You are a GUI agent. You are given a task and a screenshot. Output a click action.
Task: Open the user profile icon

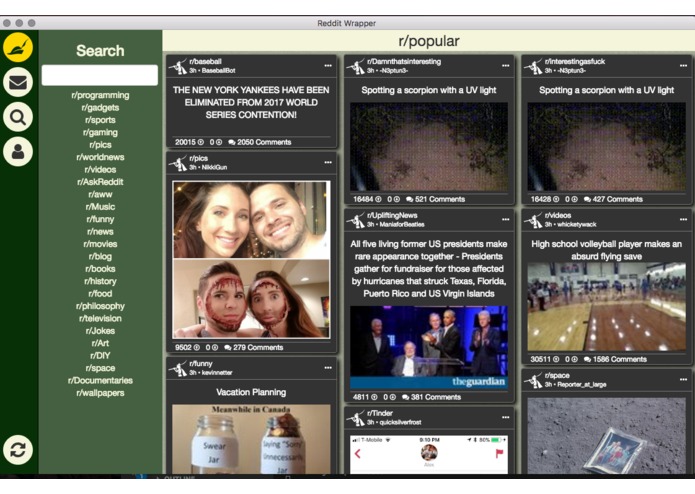tap(18, 152)
